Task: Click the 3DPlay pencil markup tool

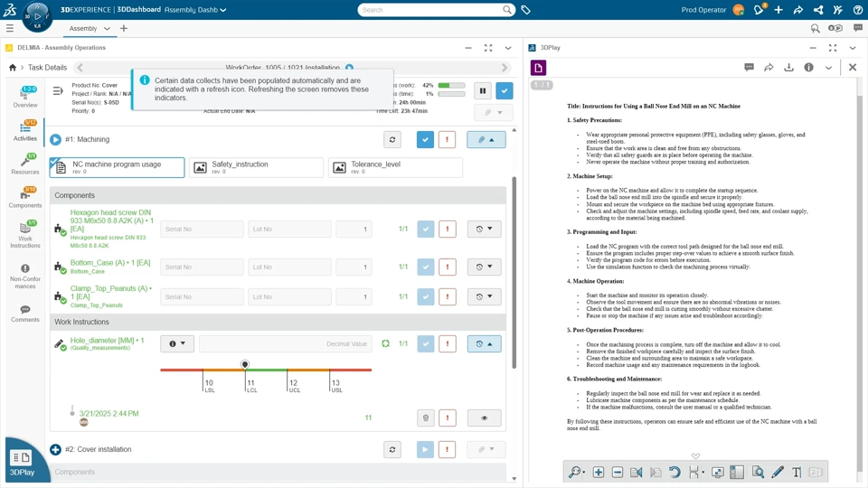Action: 778,472
